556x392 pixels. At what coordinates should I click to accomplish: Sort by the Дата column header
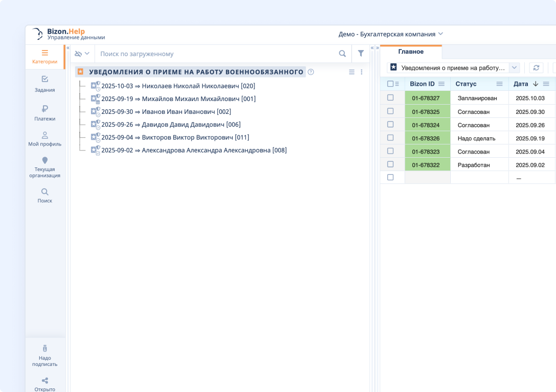(x=521, y=84)
